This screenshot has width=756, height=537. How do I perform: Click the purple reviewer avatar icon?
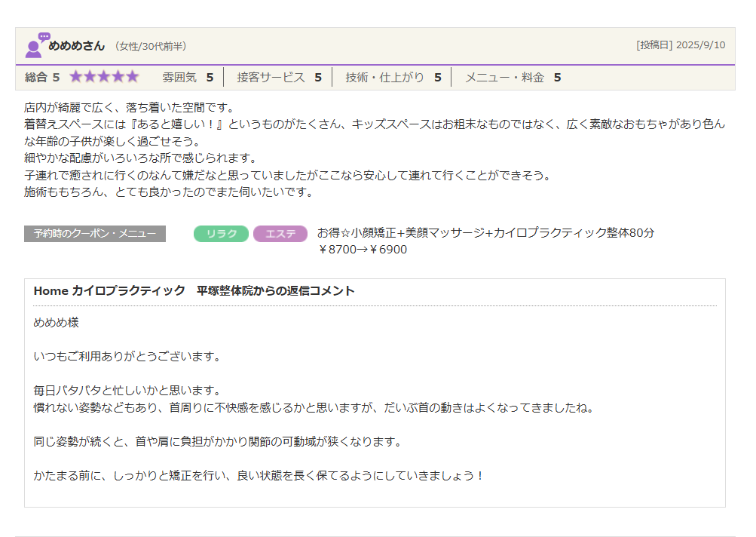click(x=35, y=46)
